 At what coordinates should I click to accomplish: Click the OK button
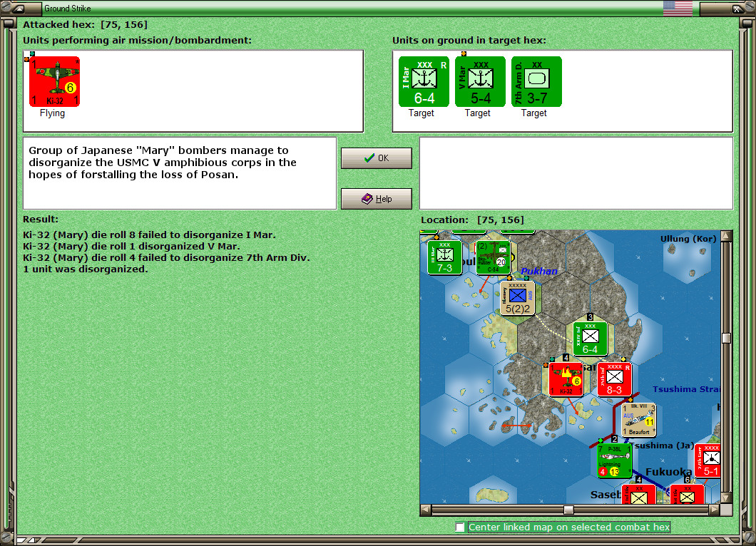377,158
